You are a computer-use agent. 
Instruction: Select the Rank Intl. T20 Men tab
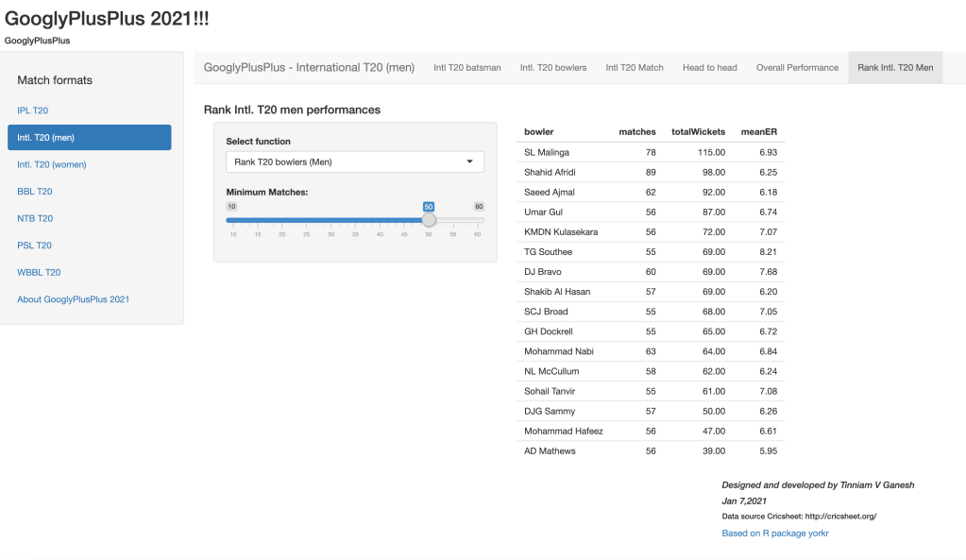click(894, 68)
